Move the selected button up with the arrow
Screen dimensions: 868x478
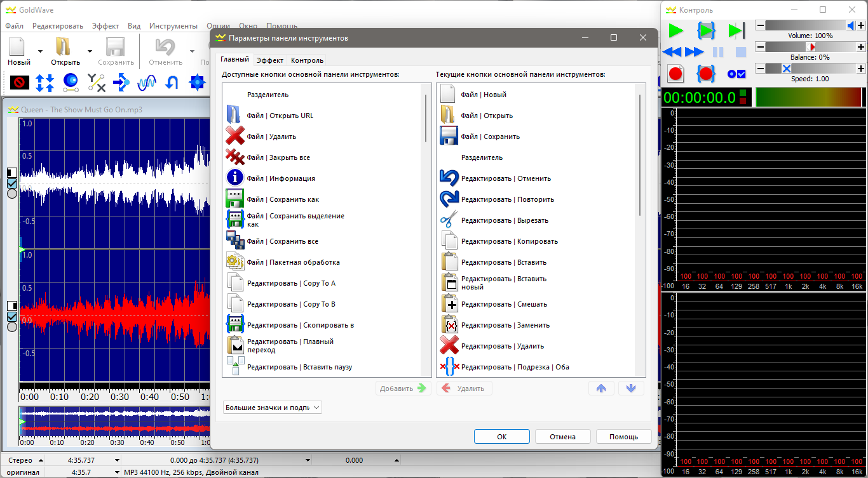point(601,388)
